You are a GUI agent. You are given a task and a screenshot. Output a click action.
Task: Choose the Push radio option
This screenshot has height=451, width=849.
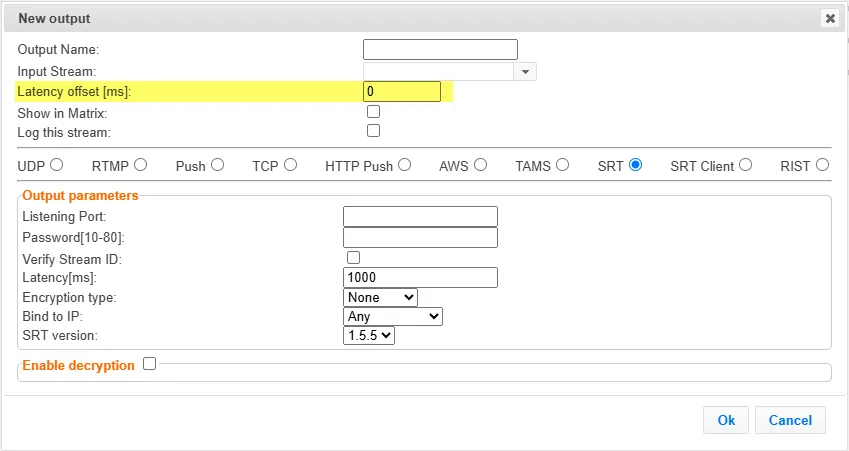click(x=218, y=165)
